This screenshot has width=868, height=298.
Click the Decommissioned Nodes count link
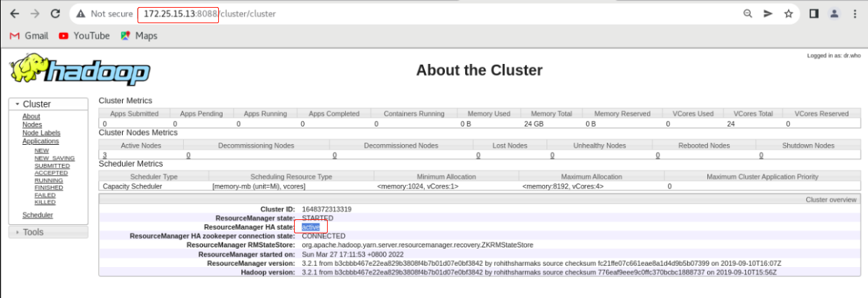(335, 155)
